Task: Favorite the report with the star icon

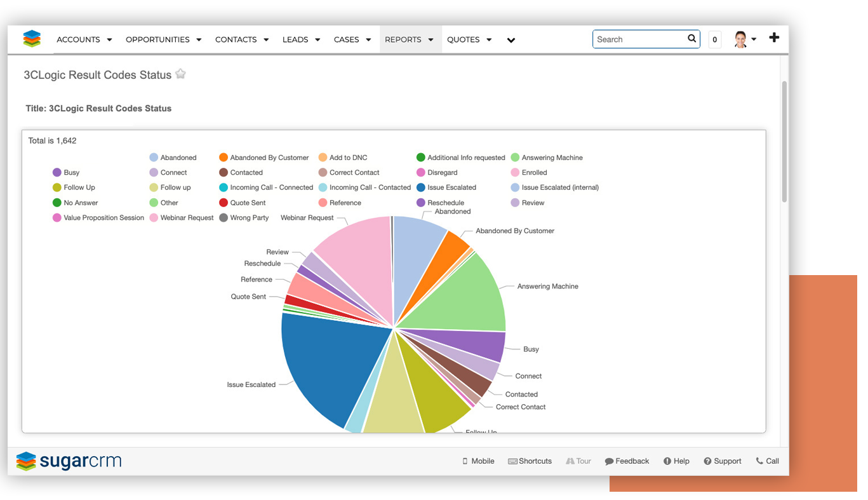Action: point(180,74)
